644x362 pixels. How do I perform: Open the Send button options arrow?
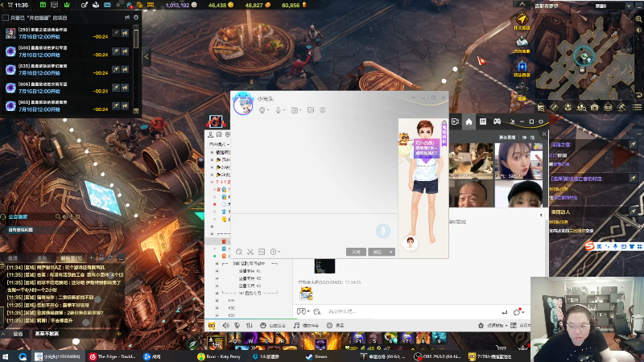[391, 252]
